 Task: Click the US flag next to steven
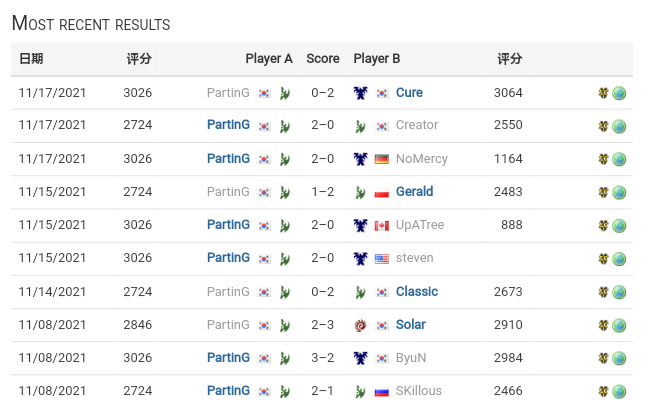(x=382, y=259)
